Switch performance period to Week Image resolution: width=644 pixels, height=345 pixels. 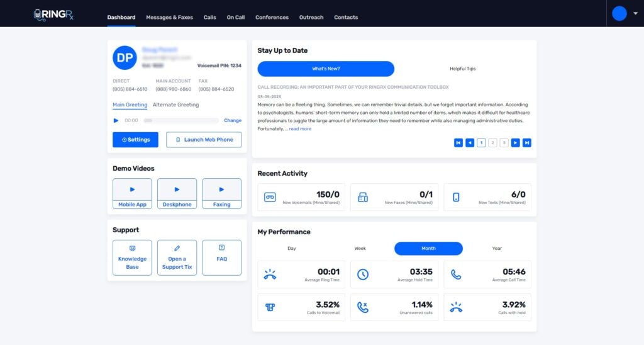pos(360,249)
